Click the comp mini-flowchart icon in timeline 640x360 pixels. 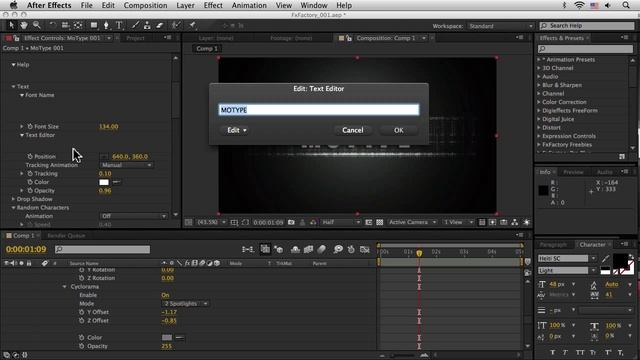click(x=248, y=249)
